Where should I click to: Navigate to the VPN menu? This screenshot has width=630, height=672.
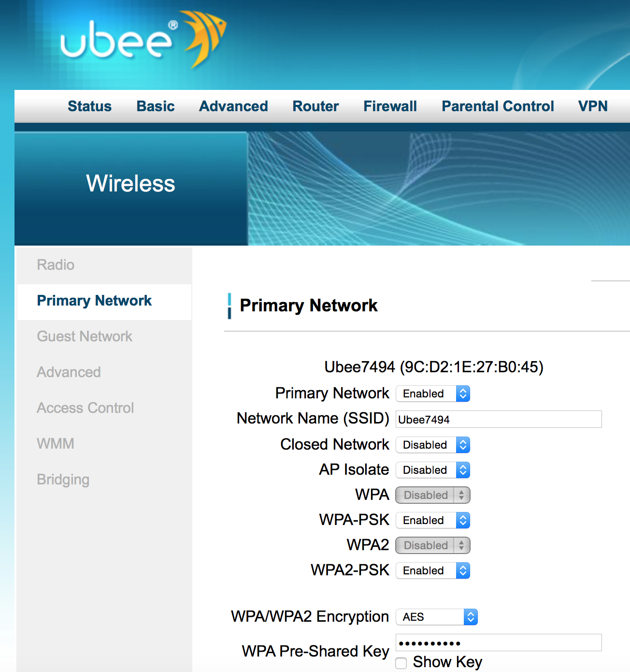click(593, 106)
